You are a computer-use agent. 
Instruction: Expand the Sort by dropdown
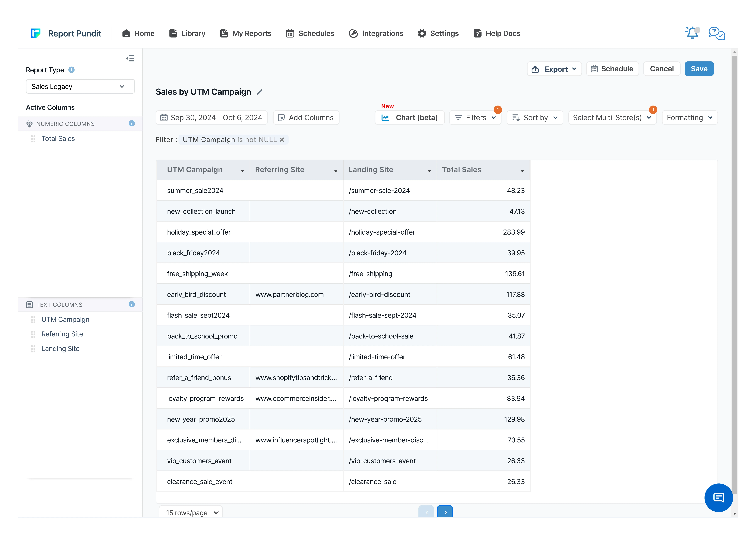[x=535, y=118]
